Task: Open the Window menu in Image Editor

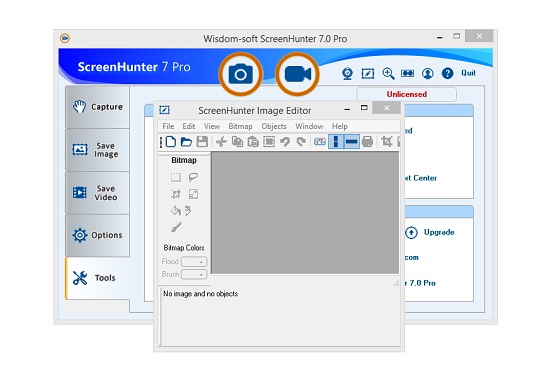Action: click(x=309, y=126)
